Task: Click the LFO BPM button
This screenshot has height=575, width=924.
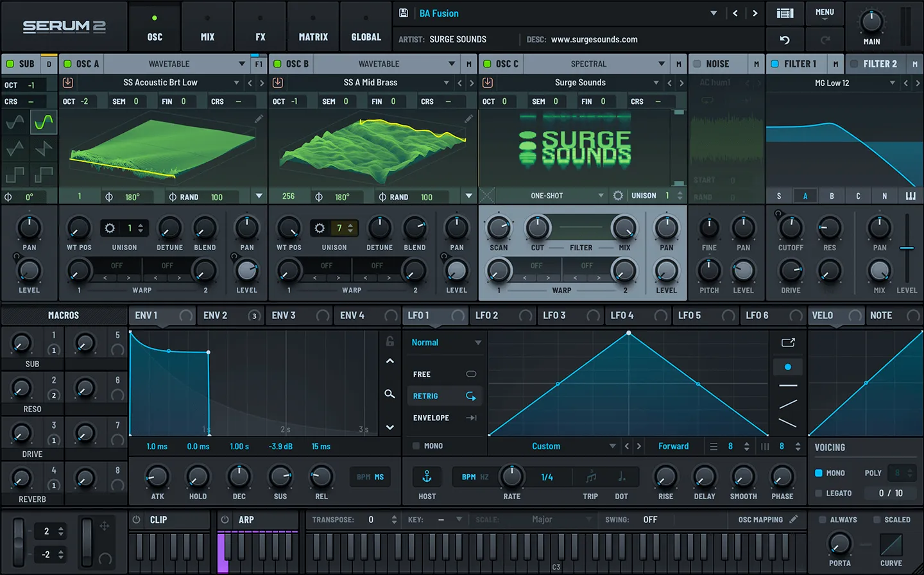Action: coord(469,477)
